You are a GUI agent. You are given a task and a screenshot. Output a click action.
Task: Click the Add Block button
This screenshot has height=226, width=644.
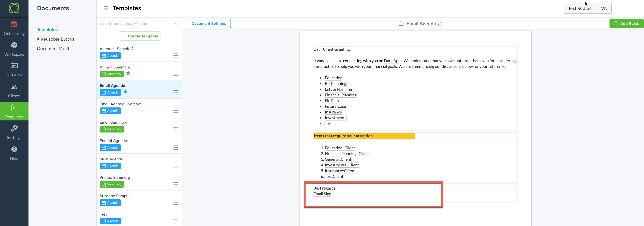(x=626, y=23)
